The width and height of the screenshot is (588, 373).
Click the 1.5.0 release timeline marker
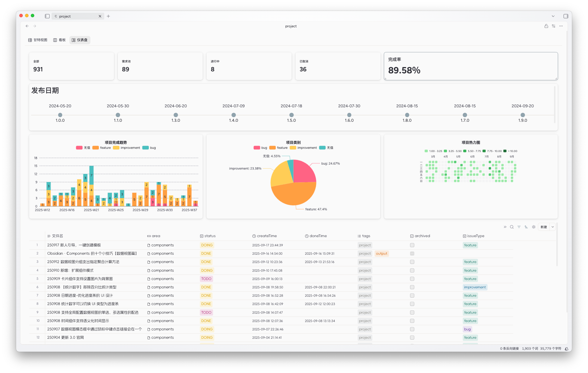click(x=291, y=115)
